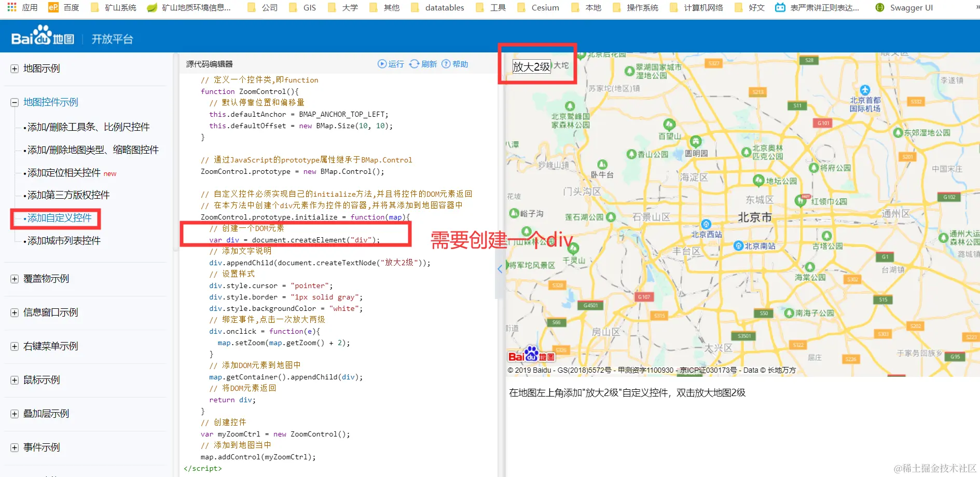Click the eP icon beside 百度 bookmark
This screenshot has width=980, height=477.
click(x=52, y=7)
